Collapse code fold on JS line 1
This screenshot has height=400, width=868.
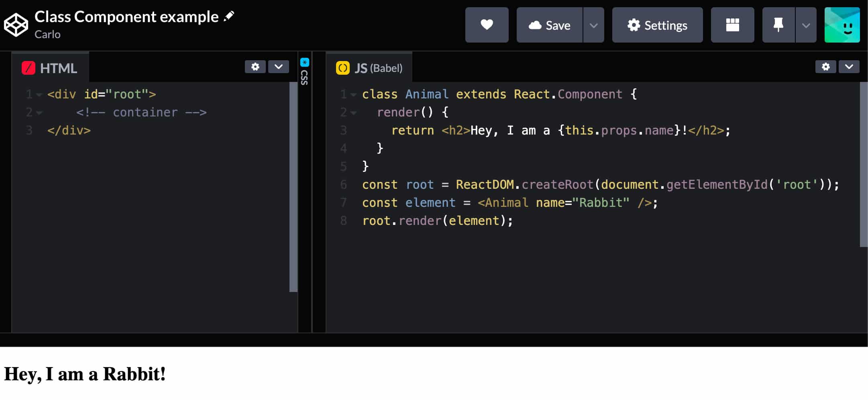(352, 94)
